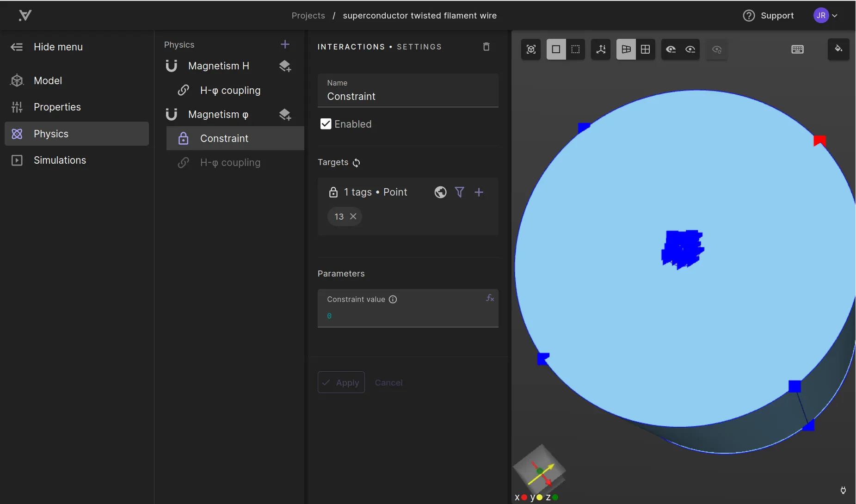Click the globe icon in the Targets row

pyautogui.click(x=440, y=192)
